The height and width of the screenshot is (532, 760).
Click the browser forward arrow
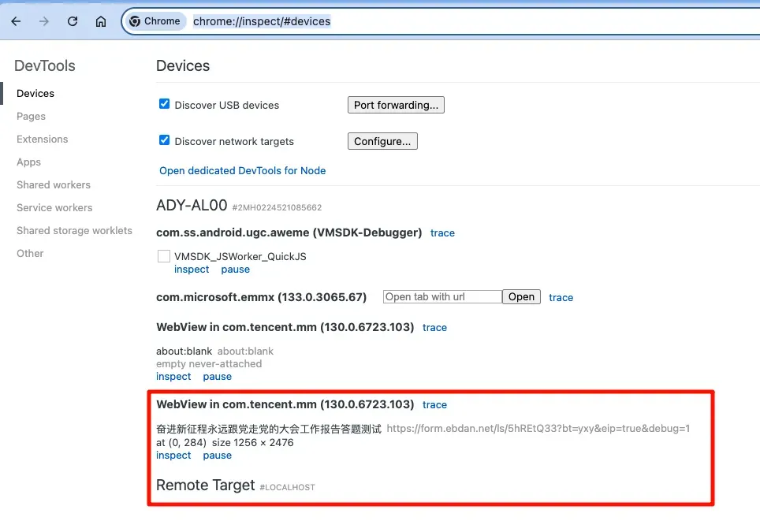[44, 21]
